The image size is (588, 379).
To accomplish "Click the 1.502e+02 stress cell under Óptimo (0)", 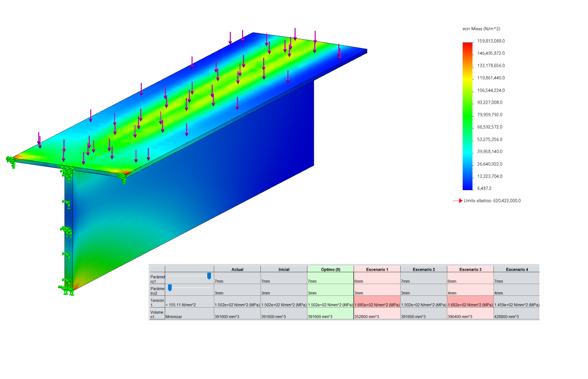I will pyautogui.click(x=330, y=302).
